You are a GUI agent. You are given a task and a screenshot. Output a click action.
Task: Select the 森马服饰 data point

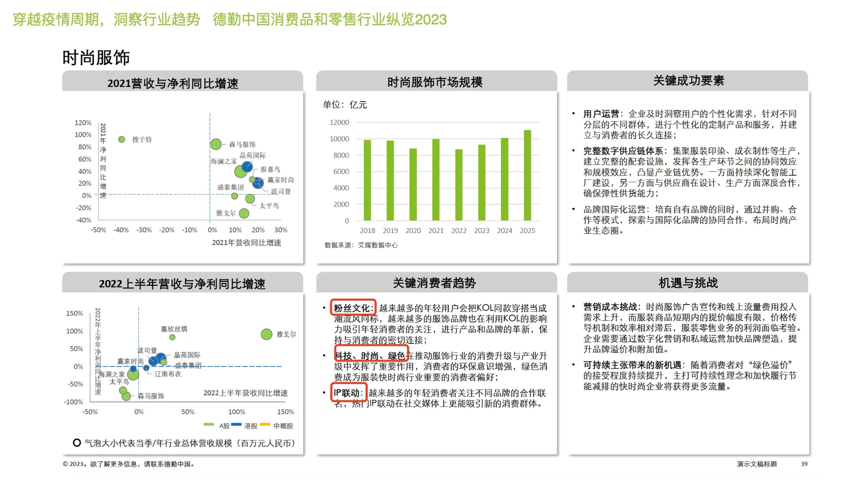[x=216, y=145]
